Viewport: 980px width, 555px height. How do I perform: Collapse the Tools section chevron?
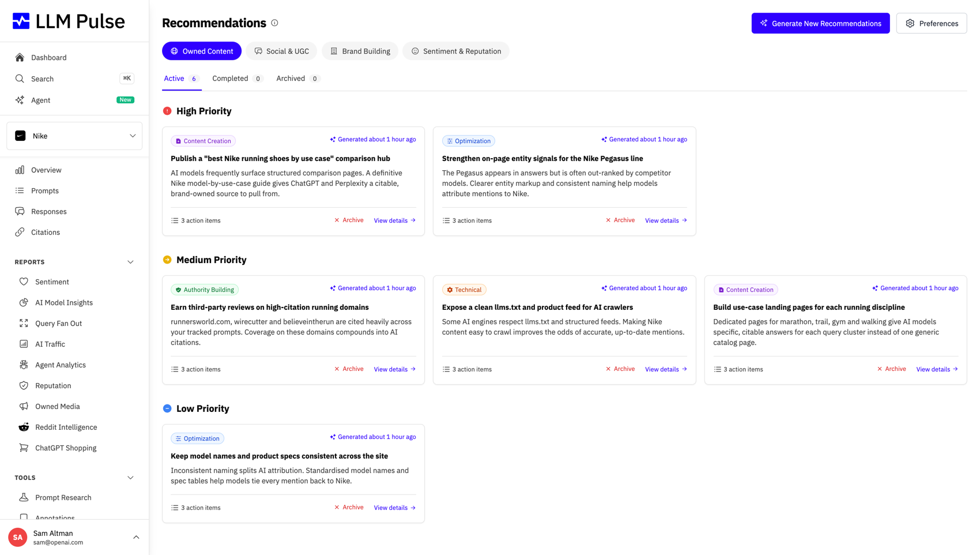click(x=130, y=478)
